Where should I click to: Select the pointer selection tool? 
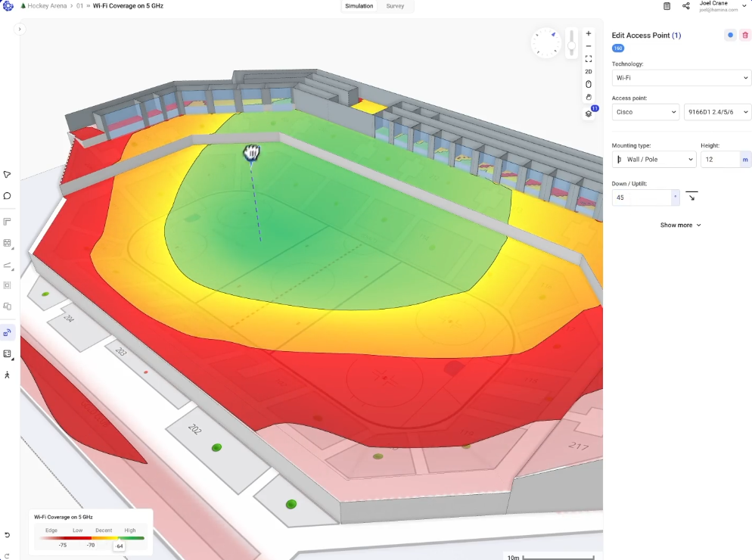click(x=7, y=174)
